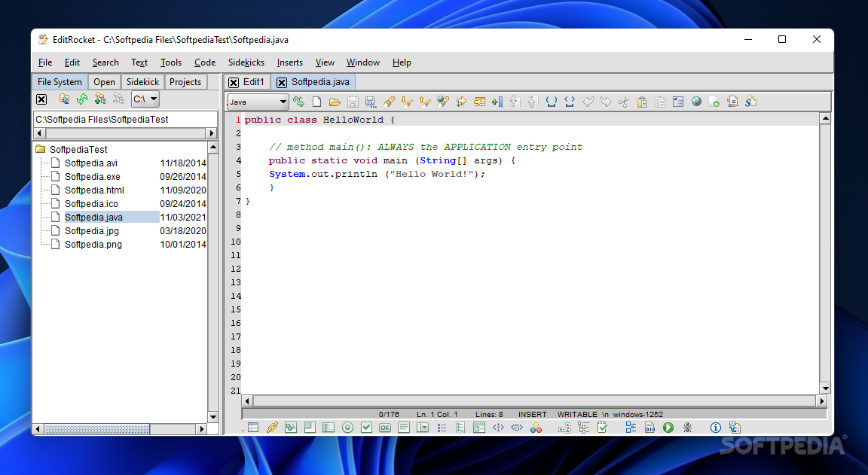Select Softpedia.ico in file tree
This screenshot has height=475, width=868.
coord(91,203)
